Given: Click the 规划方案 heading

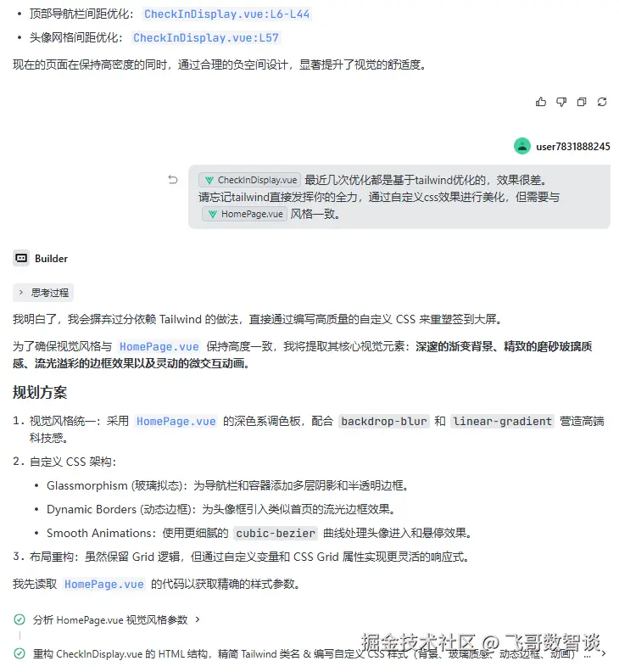Looking at the screenshot, I should click(40, 392).
